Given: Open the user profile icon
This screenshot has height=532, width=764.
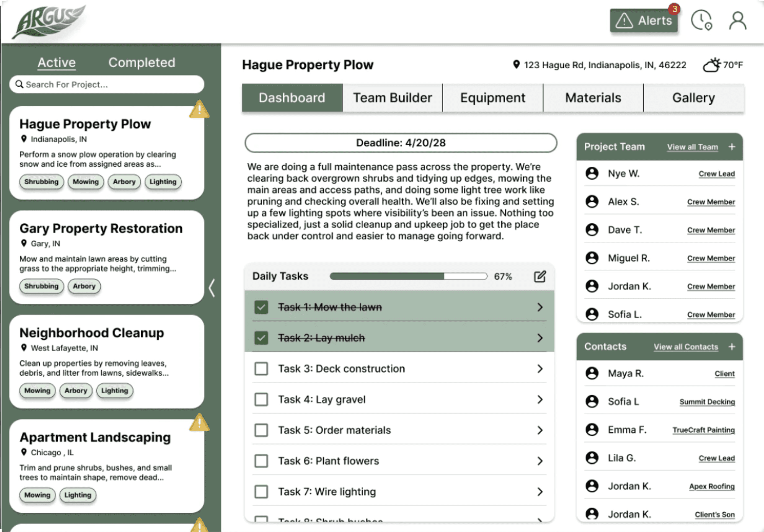Looking at the screenshot, I should pyautogui.click(x=738, y=21).
